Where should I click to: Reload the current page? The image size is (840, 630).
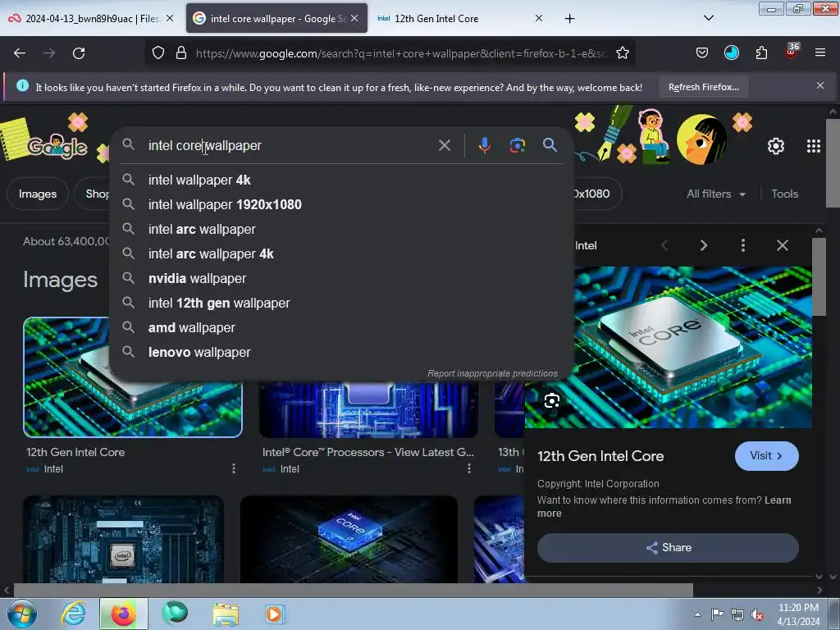tap(79, 53)
